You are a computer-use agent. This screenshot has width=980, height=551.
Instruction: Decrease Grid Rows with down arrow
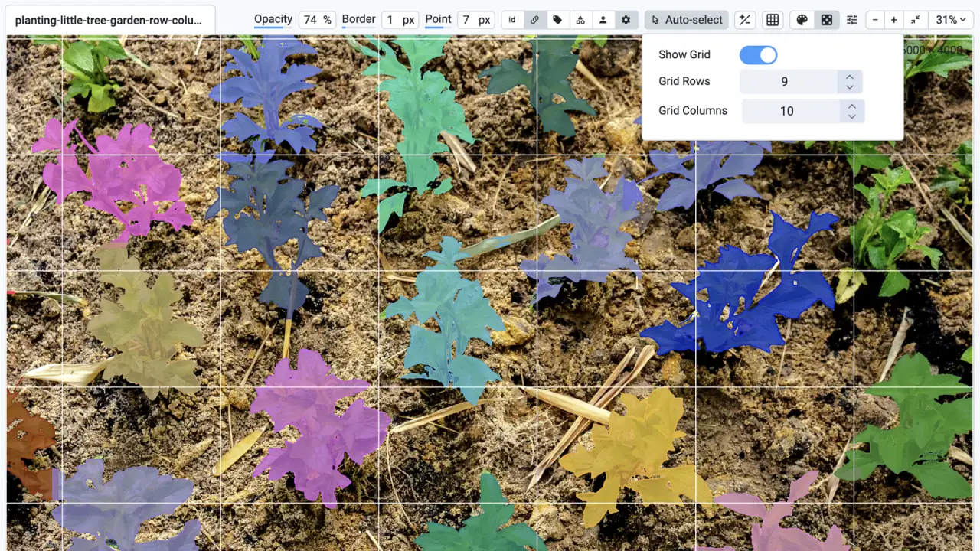tap(850, 87)
